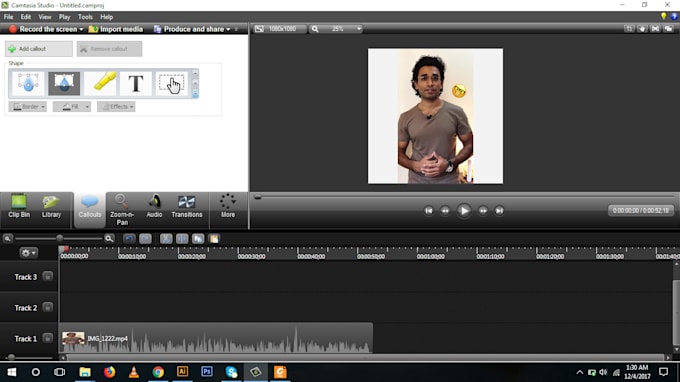Expand Produce and share dropdown arrow
The width and height of the screenshot is (680, 382).
(x=228, y=29)
